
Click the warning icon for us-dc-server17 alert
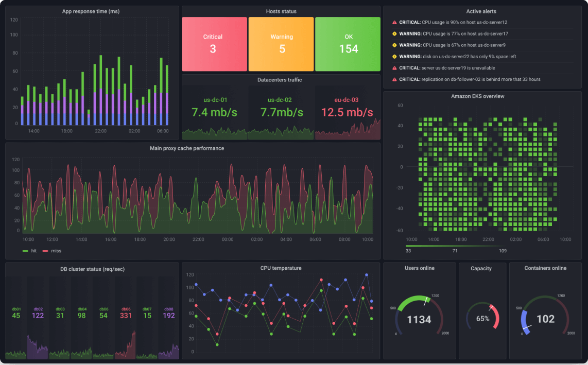pyautogui.click(x=394, y=34)
